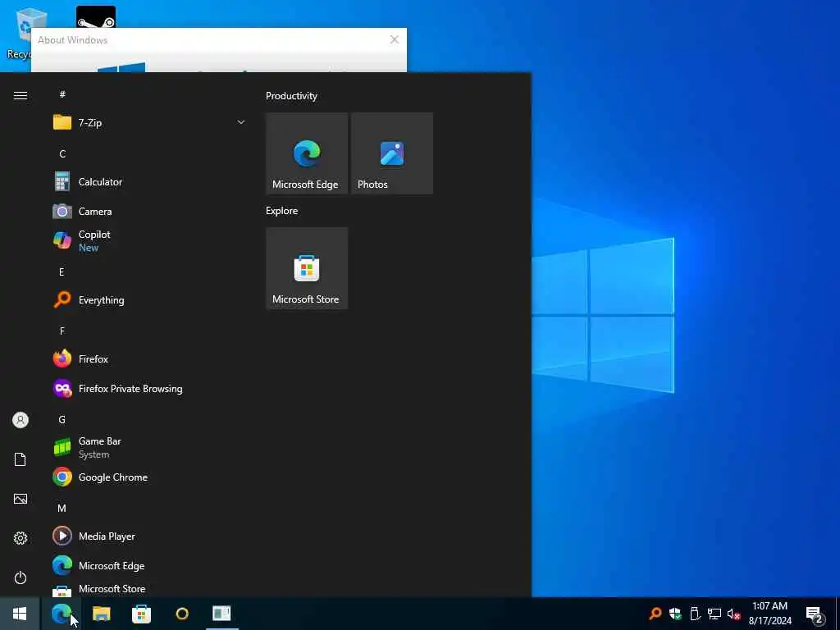Open the clock showing 1:07 AM

click(769, 614)
